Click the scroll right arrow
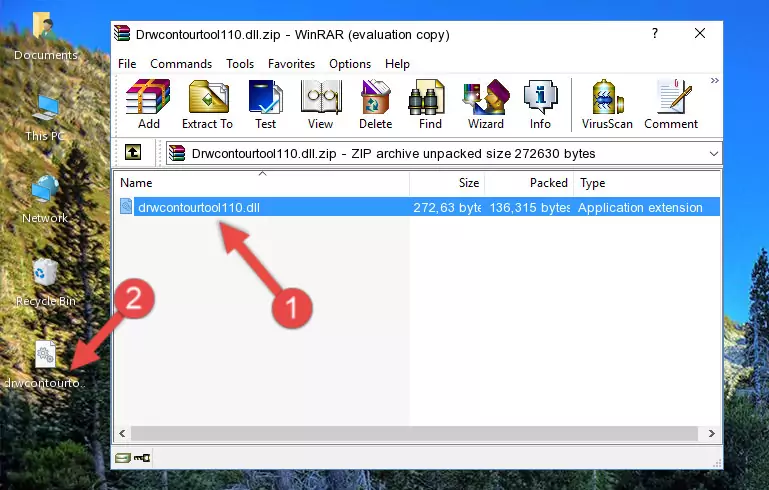 tap(711, 434)
